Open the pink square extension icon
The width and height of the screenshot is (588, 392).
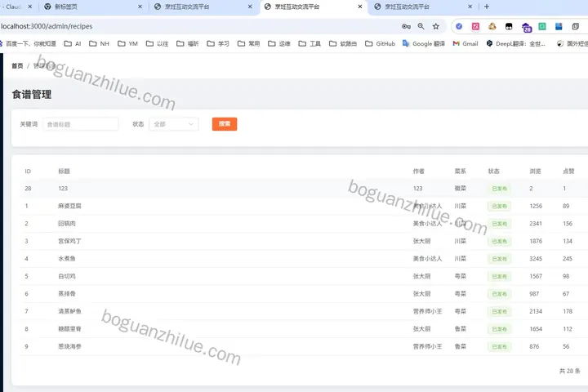click(x=475, y=26)
